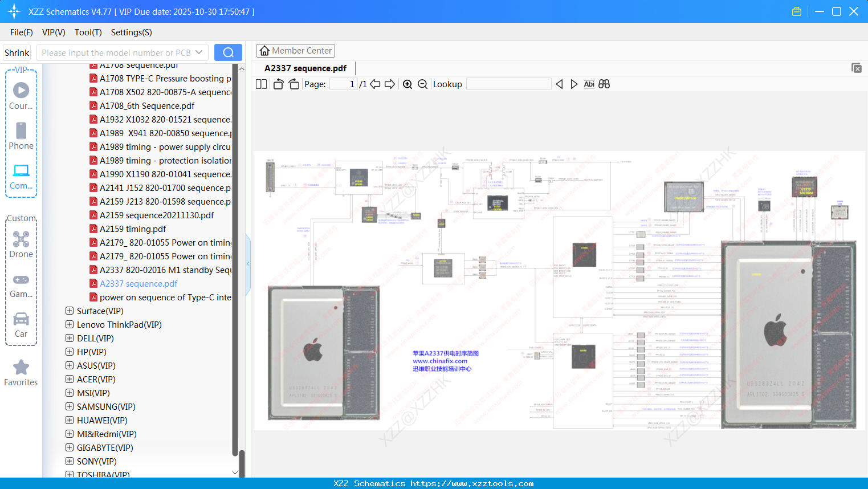Click the A1990 X1190 820-01041 sequence entry
Viewport: 868px width, 489px height.
165,174
